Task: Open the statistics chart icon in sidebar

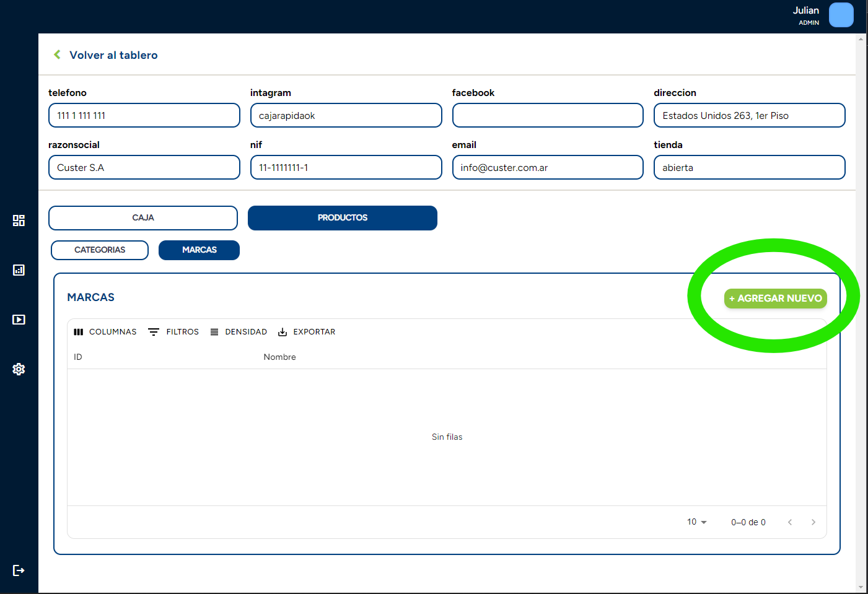Action: pyautogui.click(x=18, y=270)
